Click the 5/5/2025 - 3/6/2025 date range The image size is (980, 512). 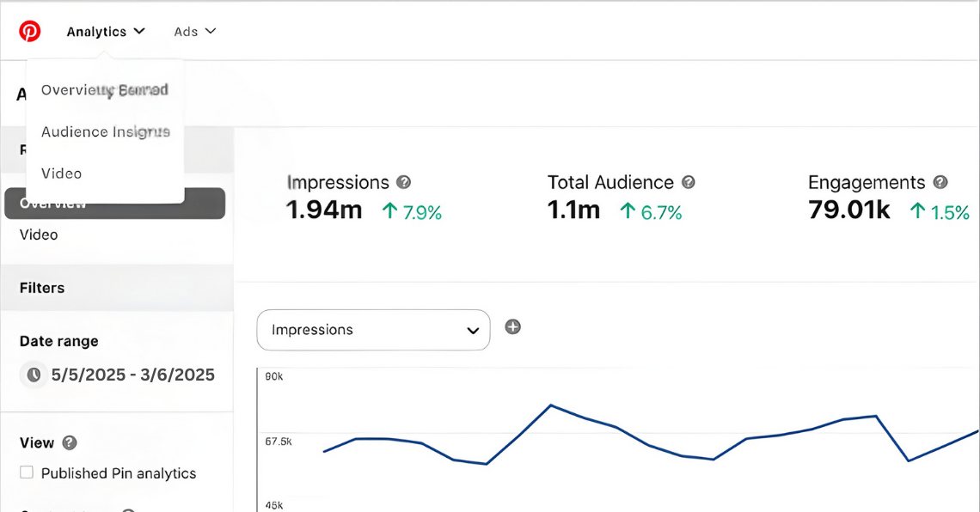(133, 375)
